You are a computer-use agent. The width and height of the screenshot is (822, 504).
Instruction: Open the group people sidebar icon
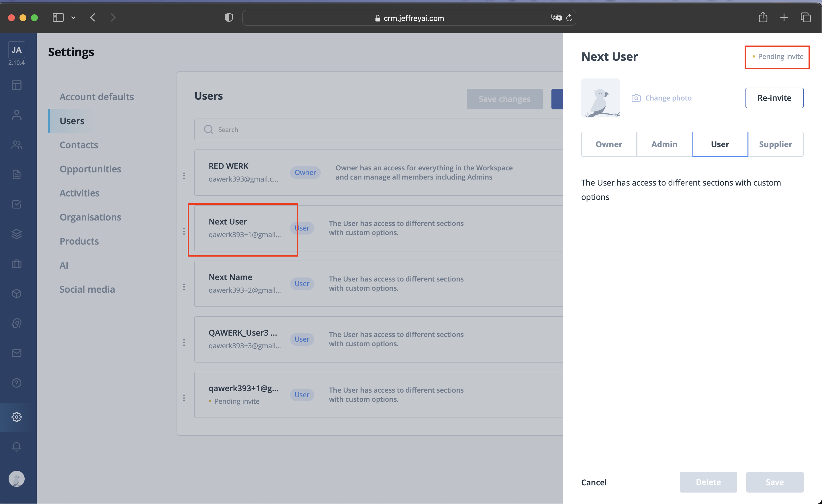click(x=16, y=145)
